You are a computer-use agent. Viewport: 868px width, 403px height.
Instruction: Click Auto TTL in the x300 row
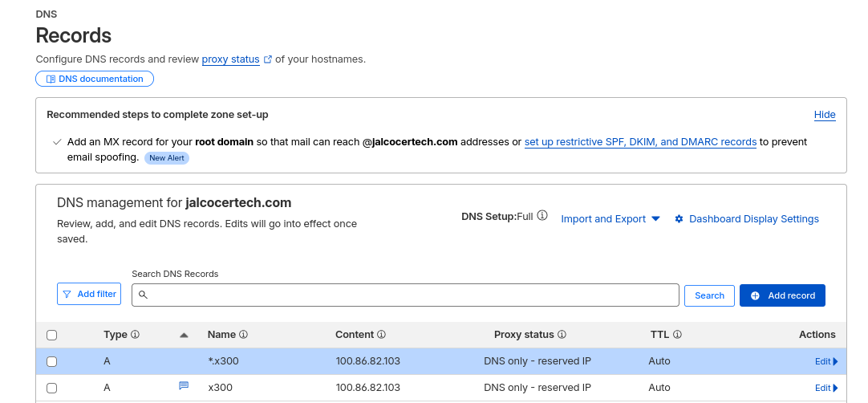(659, 388)
